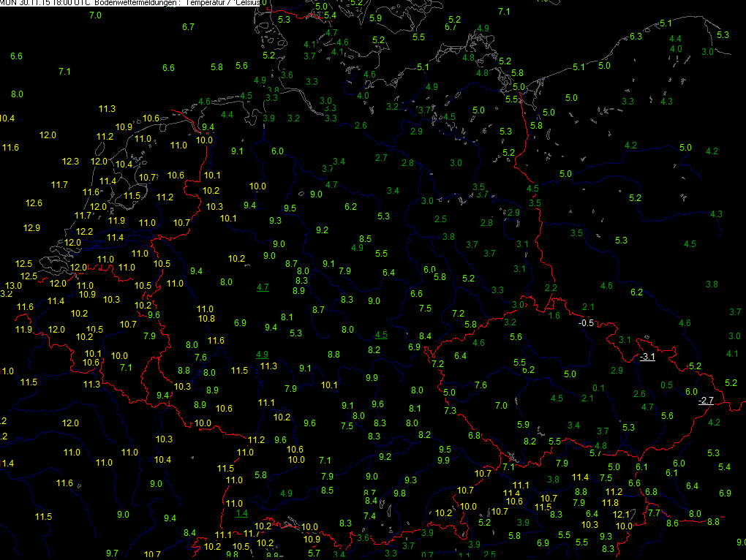The image size is (746, 560).
Task: Click the yellow 13.0 temperature label
Action: (x=13, y=285)
